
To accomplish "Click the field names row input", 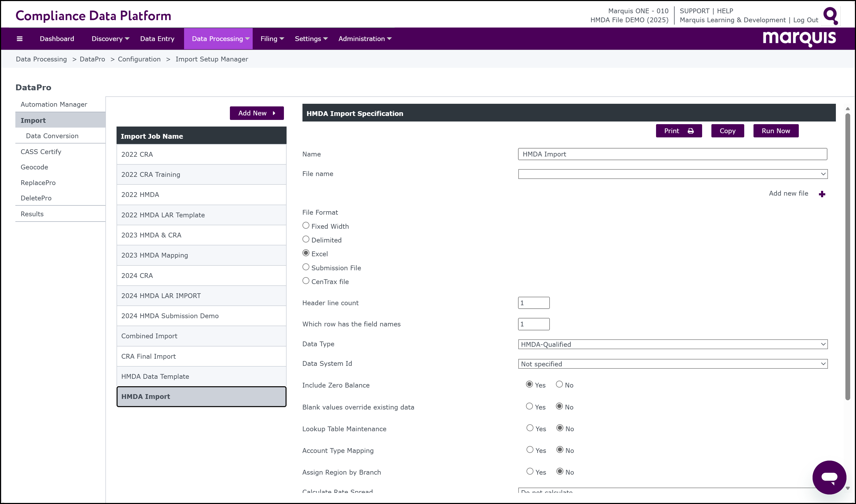I will [533, 324].
